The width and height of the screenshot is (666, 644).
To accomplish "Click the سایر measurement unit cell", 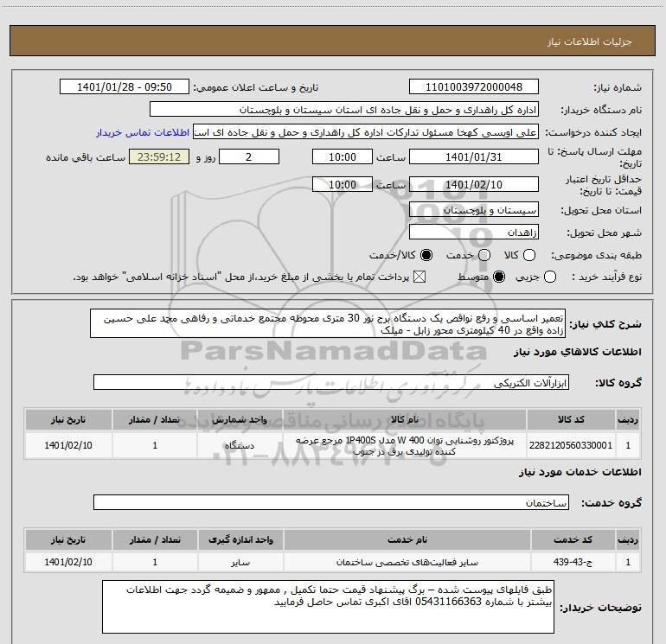I will (240, 562).
